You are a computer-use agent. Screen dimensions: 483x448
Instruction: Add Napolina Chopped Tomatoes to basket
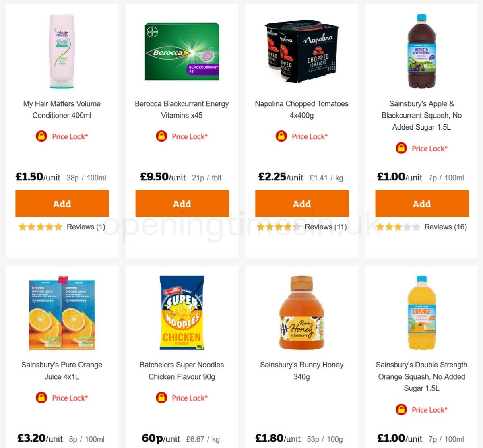point(301,204)
